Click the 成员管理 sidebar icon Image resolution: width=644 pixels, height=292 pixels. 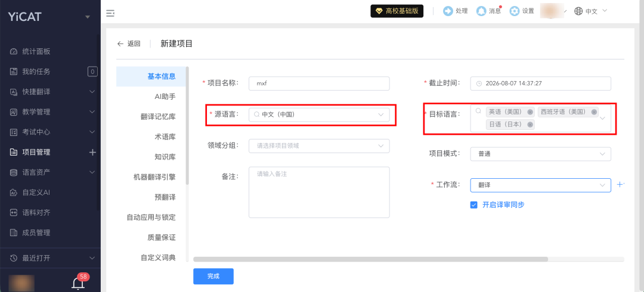14,233
